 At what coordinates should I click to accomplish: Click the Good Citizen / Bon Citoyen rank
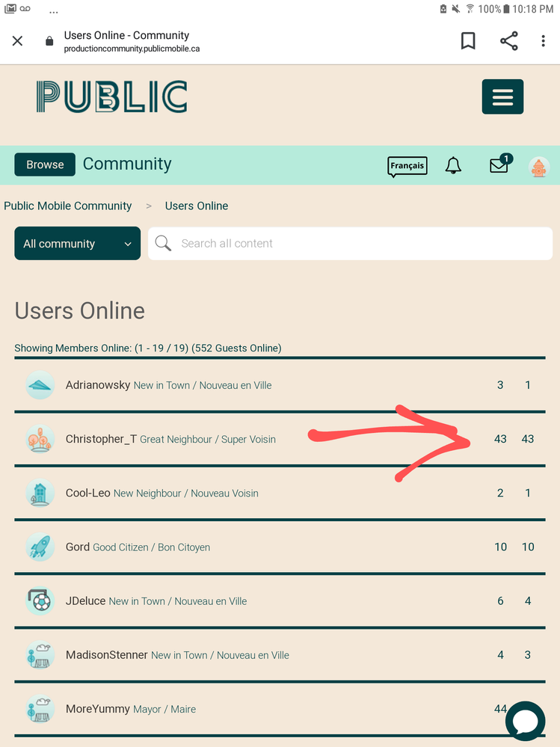click(x=152, y=547)
